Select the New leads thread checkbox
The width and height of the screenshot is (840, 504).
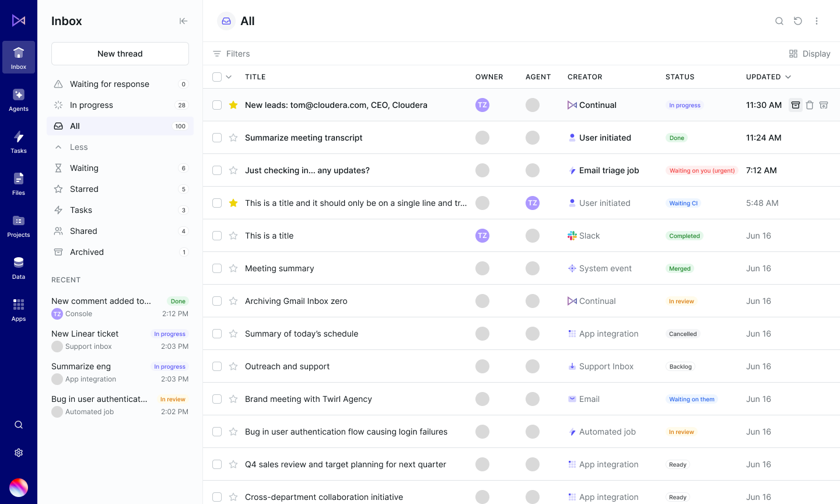click(217, 105)
